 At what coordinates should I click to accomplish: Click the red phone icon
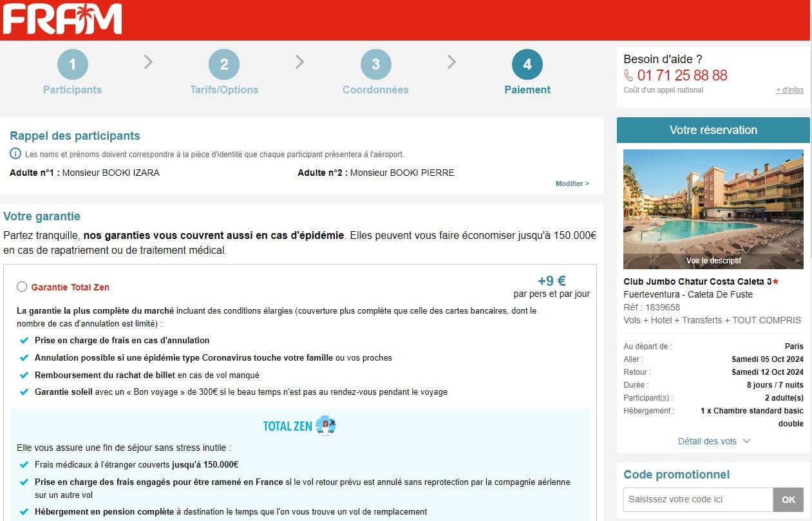point(628,75)
